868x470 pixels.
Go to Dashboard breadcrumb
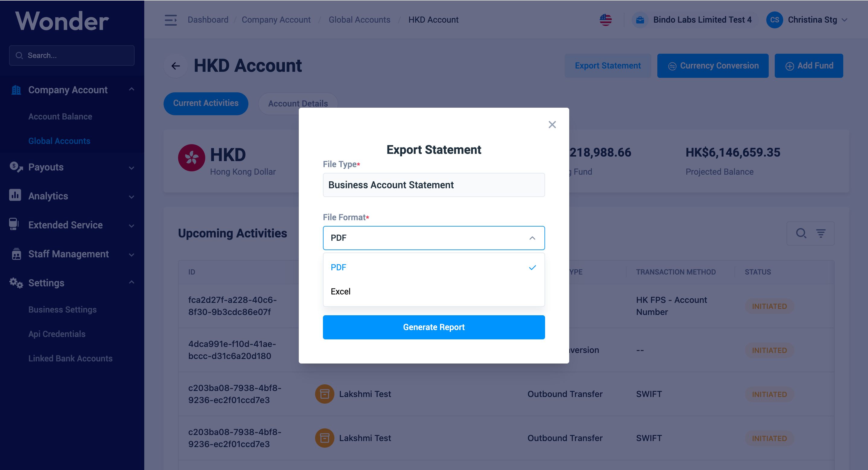[x=208, y=20]
